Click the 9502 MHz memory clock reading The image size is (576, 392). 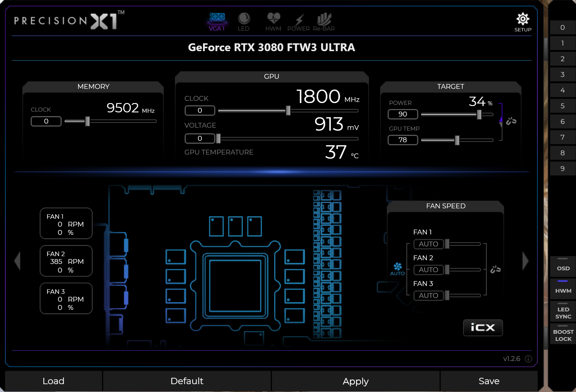pyautogui.click(x=130, y=108)
